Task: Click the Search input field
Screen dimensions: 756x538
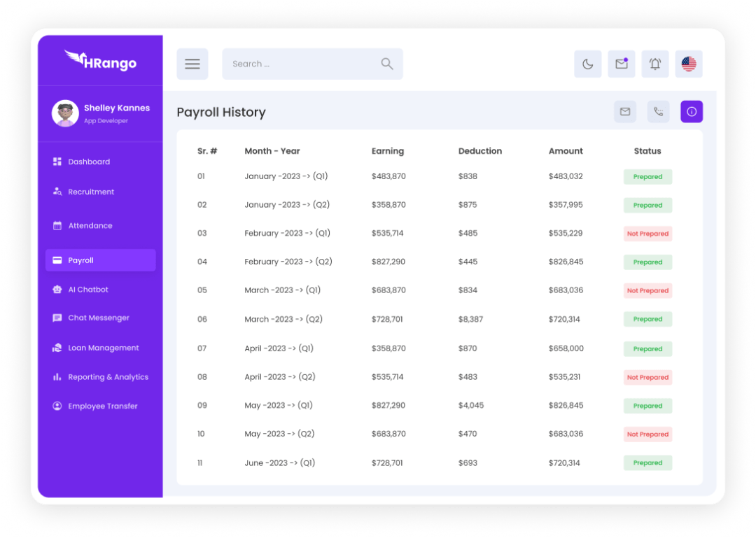Action: [301, 64]
